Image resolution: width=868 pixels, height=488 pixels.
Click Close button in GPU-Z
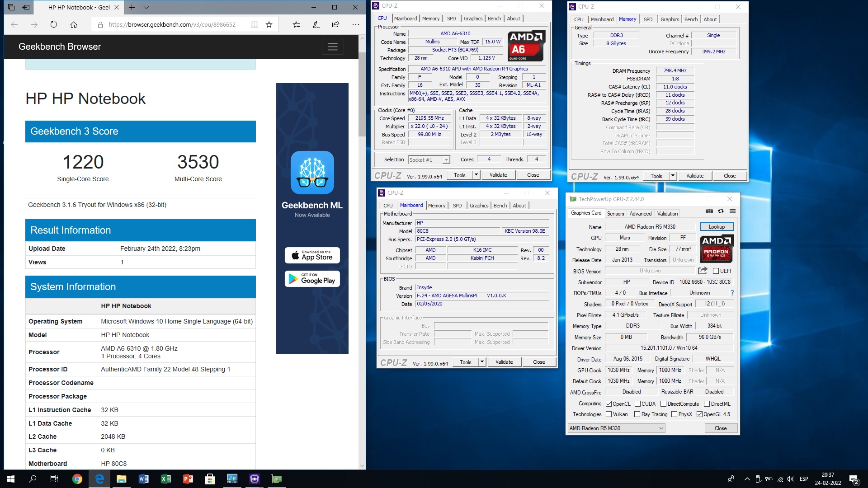721,428
